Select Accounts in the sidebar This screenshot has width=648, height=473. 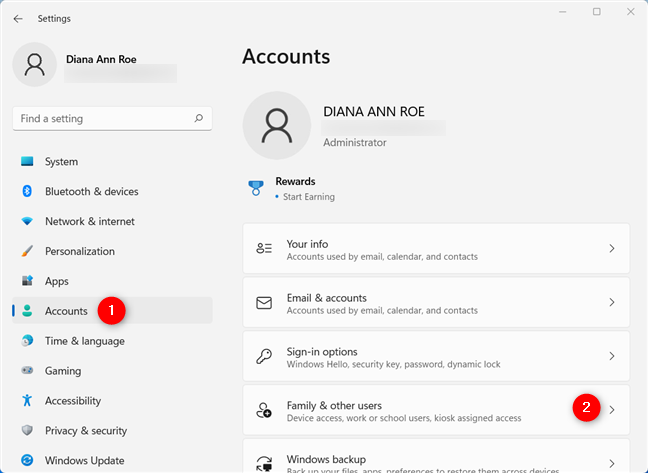coord(66,311)
